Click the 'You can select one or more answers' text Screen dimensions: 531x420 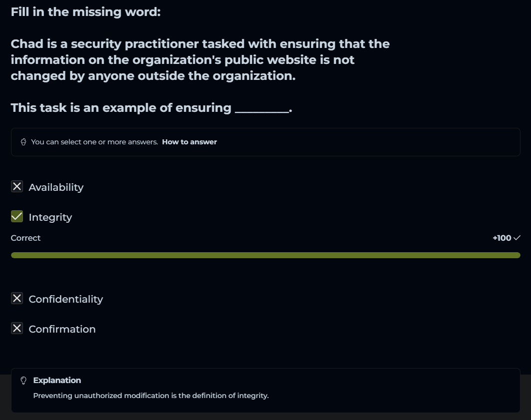click(94, 142)
